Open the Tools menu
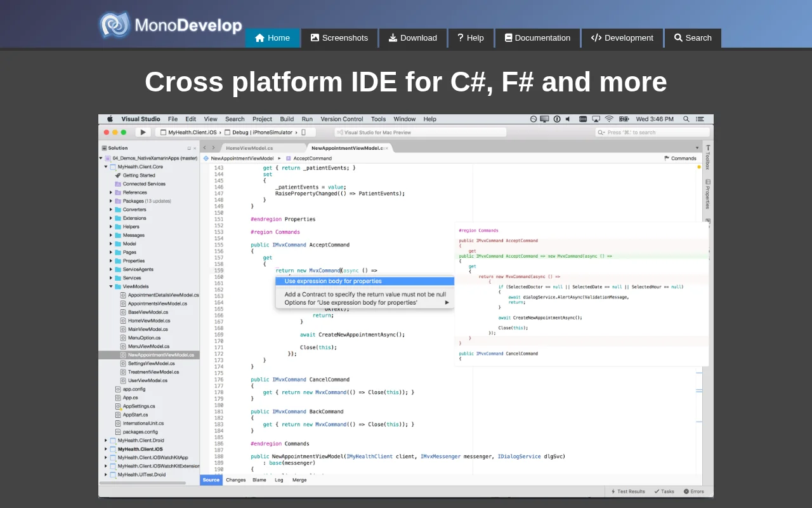Image resolution: width=812 pixels, height=508 pixels. click(x=378, y=119)
